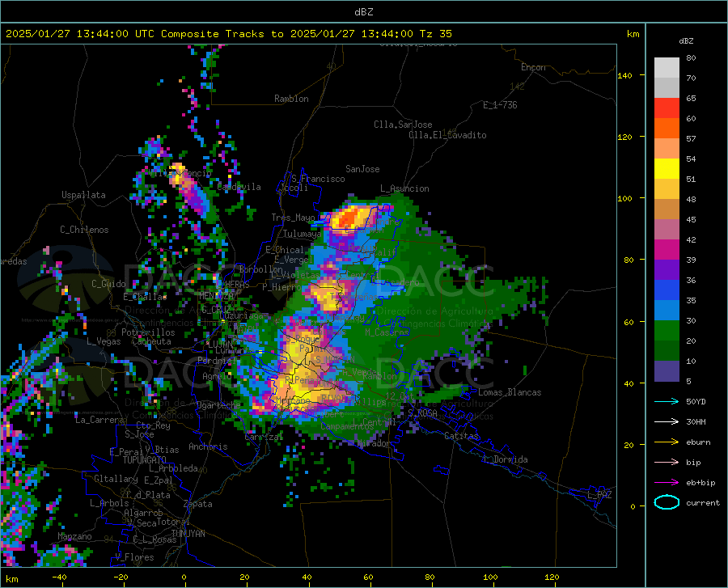Click the 'Capdevila' map label

tap(239, 187)
